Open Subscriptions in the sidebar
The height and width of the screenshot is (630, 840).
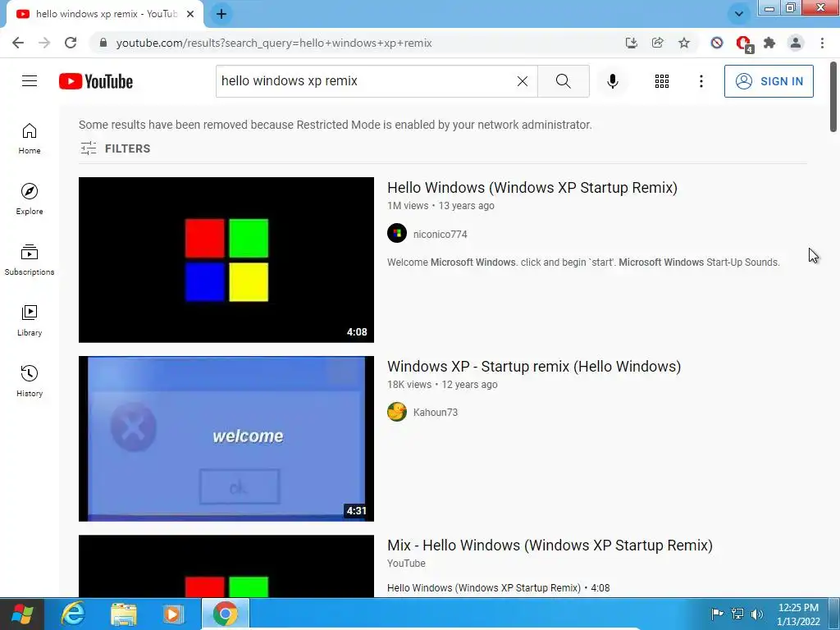coord(30,260)
